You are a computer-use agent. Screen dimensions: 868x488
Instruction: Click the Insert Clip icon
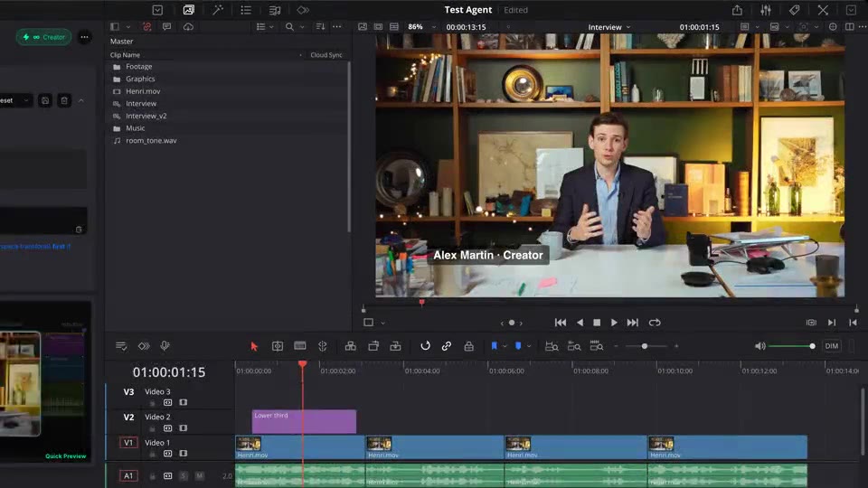coord(351,346)
